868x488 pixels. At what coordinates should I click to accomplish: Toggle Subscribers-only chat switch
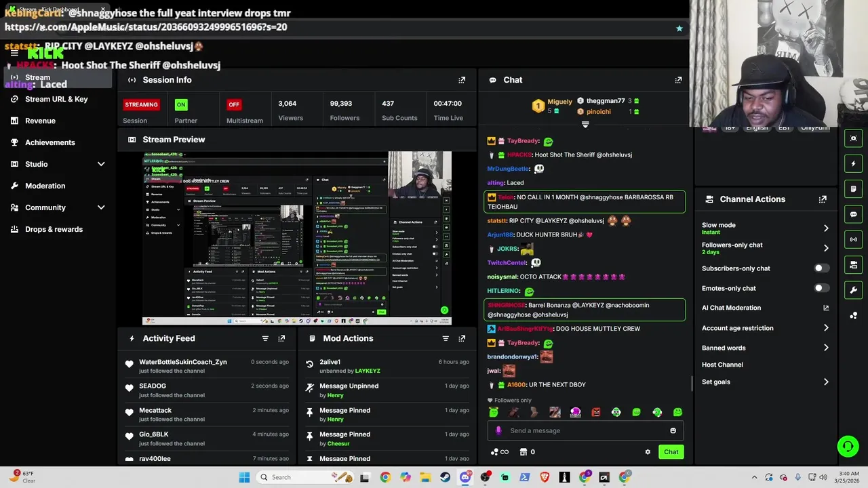[x=821, y=268]
